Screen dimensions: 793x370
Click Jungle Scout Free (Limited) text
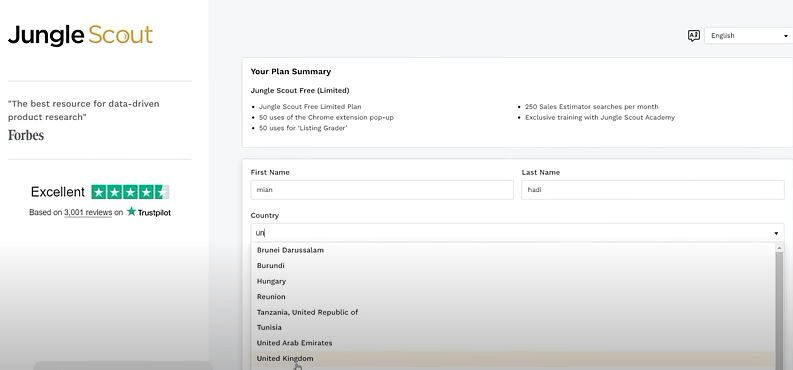pyautogui.click(x=300, y=91)
